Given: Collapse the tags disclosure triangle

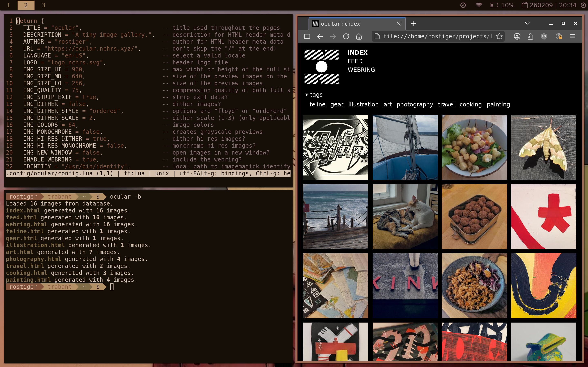Looking at the screenshot, I should pos(307,95).
